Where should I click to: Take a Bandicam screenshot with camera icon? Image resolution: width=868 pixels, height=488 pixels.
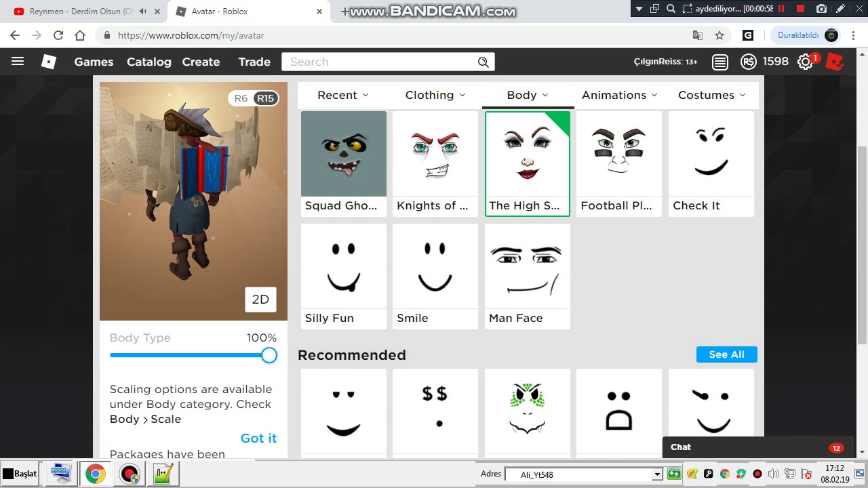821,9
